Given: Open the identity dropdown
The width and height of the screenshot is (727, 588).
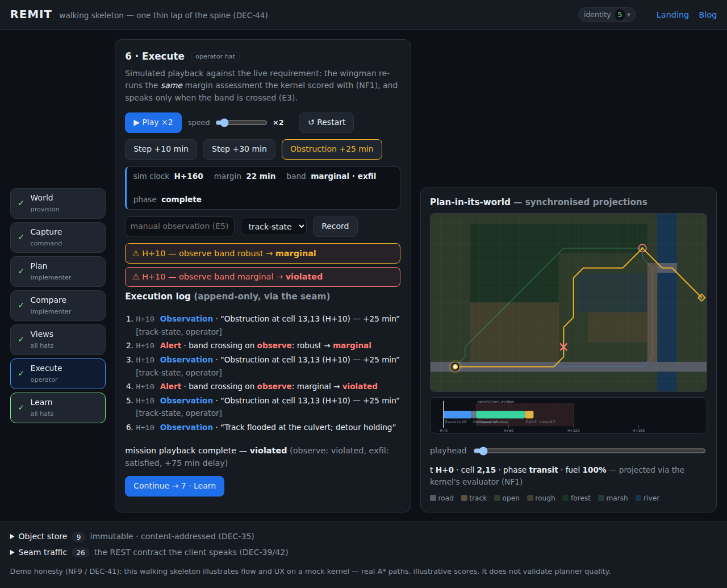Looking at the screenshot, I should (x=607, y=15).
